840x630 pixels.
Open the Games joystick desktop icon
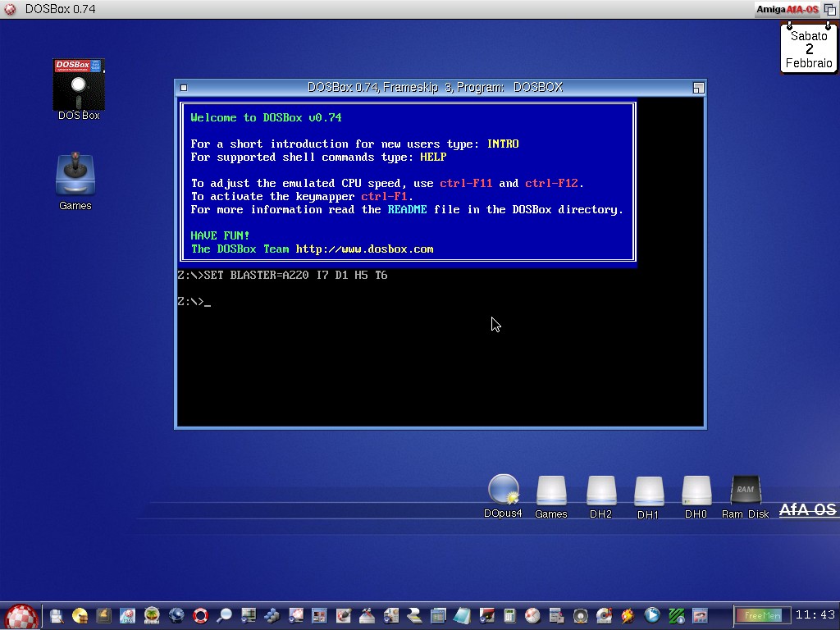[75, 176]
